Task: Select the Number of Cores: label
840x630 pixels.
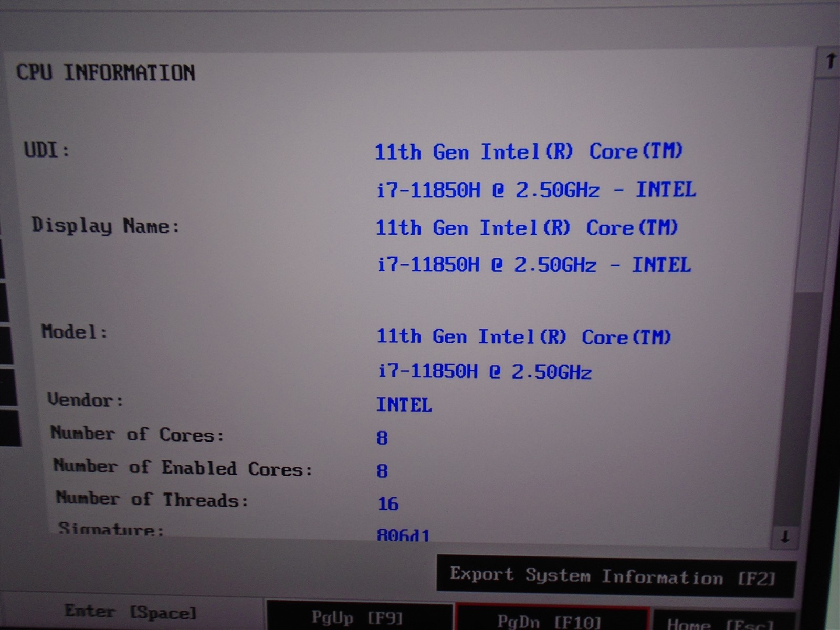Action: [x=138, y=434]
